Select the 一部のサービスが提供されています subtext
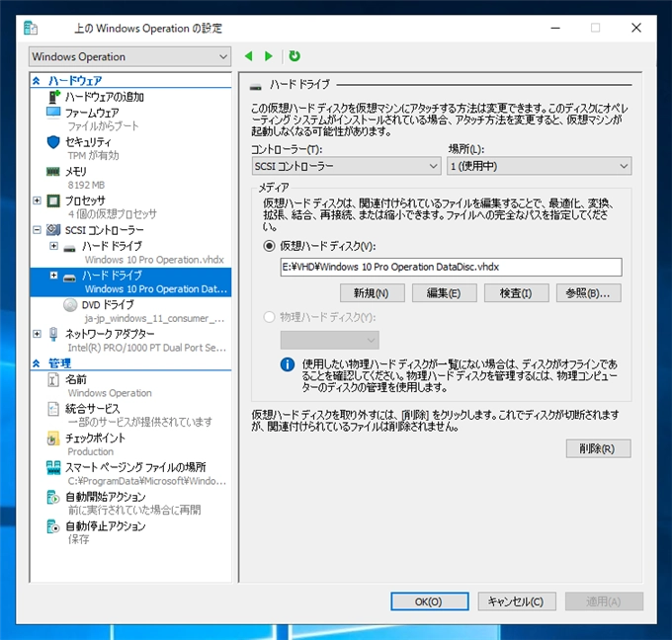 click(139, 423)
